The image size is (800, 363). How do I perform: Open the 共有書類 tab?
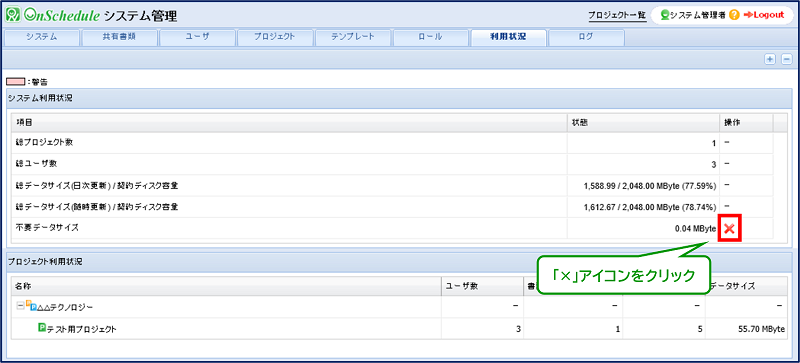click(119, 37)
